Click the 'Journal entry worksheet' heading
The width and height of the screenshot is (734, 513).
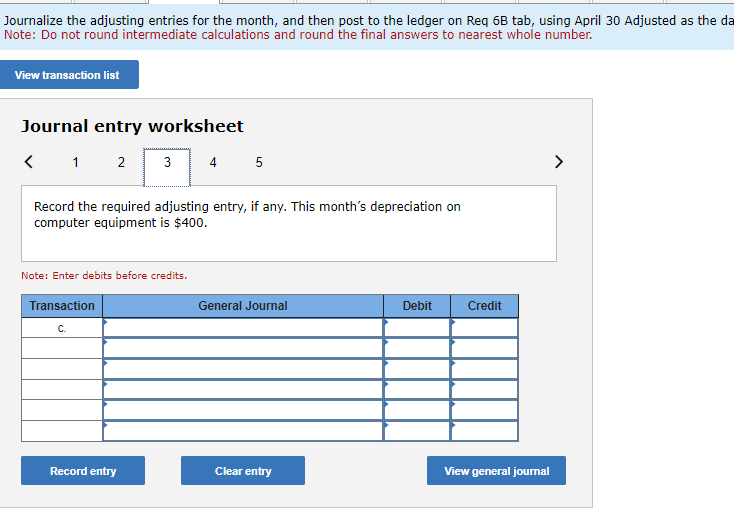132,126
